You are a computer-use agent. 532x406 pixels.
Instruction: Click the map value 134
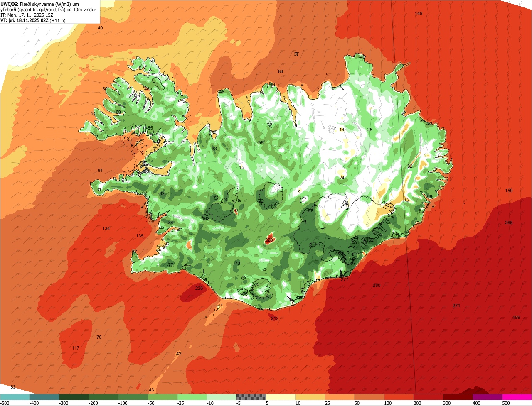coord(106,228)
